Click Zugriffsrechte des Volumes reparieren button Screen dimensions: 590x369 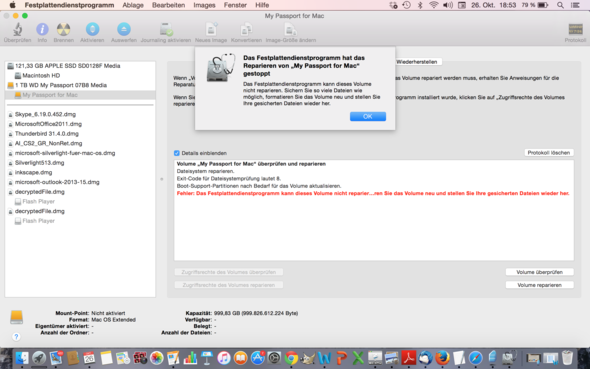pyautogui.click(x=228, y=285)
